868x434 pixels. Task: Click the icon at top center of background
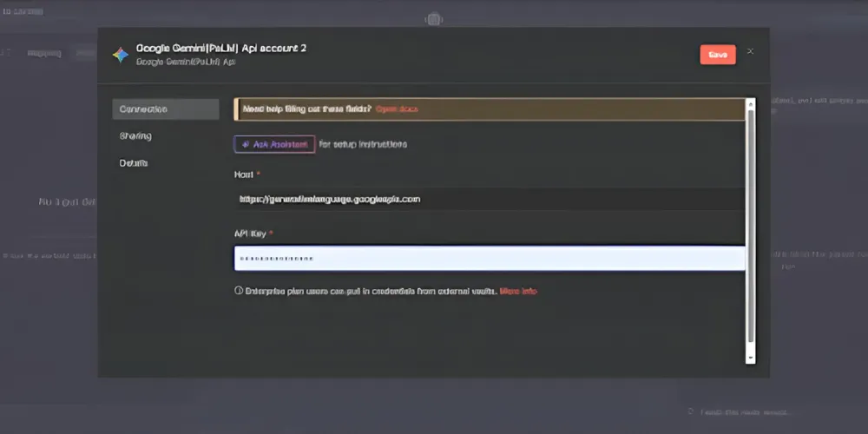coord(433,19)
